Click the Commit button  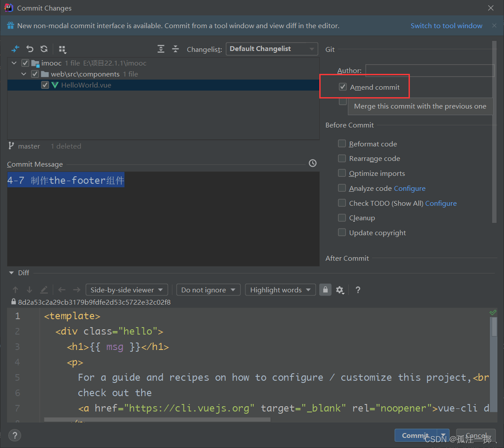point(415,435)
